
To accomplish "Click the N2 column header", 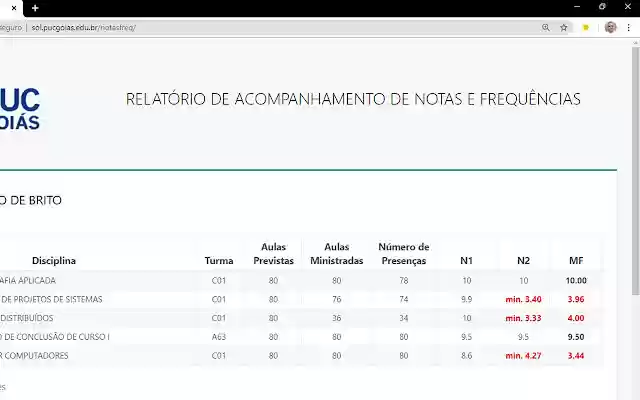I will (523, 260).
